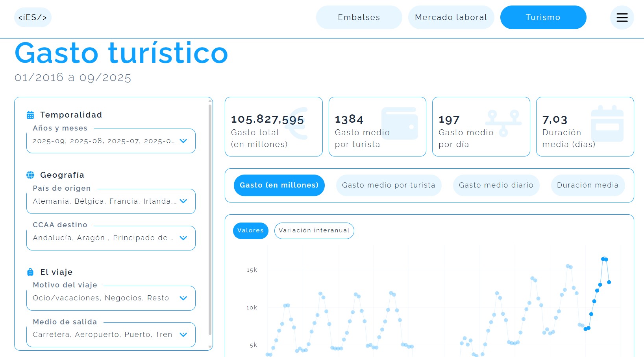Click the <iES/> logo
This screenshot has width=644, height=357.
click(x=33, y=17)
